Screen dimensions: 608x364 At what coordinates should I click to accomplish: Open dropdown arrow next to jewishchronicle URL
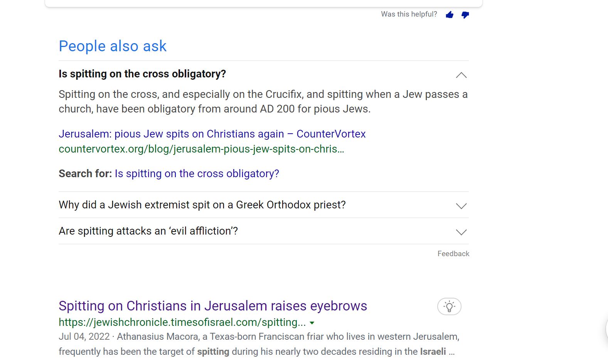(x=312, y=323)
